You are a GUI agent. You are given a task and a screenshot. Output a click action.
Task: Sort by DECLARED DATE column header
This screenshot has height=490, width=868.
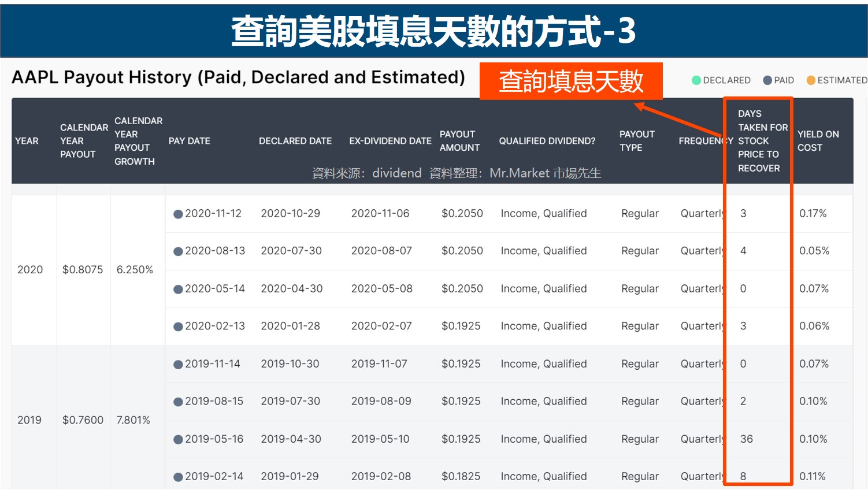[x=295, y=141]
